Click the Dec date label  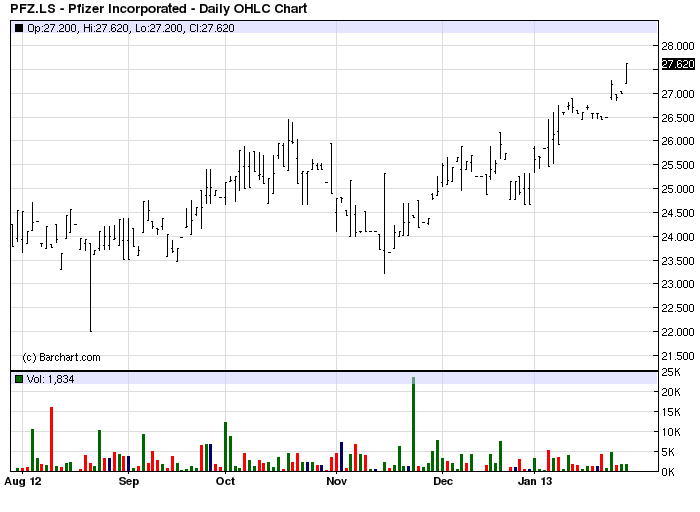tap(443, 481)
